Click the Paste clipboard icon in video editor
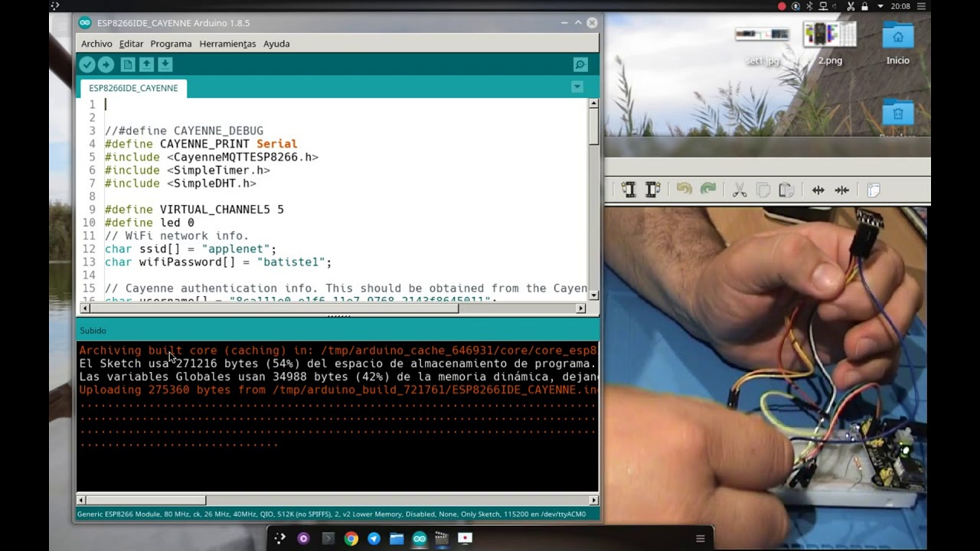Screen dimensions: 980x551 point(786,190)
